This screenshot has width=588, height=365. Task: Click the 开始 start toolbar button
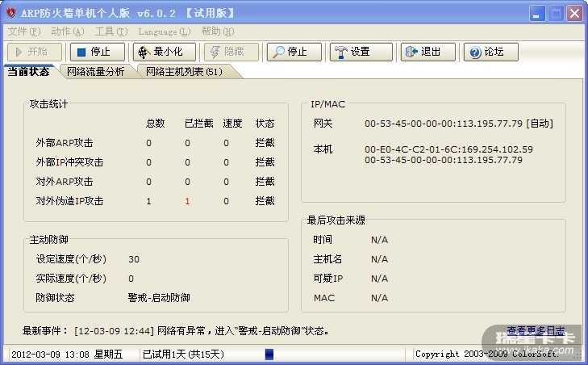pos(35,52)
